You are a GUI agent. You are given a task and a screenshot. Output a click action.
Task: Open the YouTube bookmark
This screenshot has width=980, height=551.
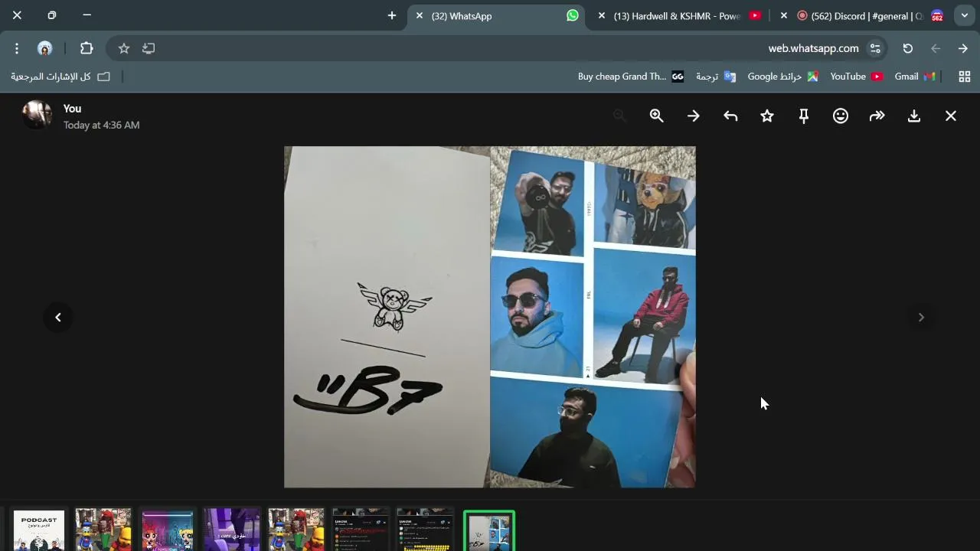[857, 77]
